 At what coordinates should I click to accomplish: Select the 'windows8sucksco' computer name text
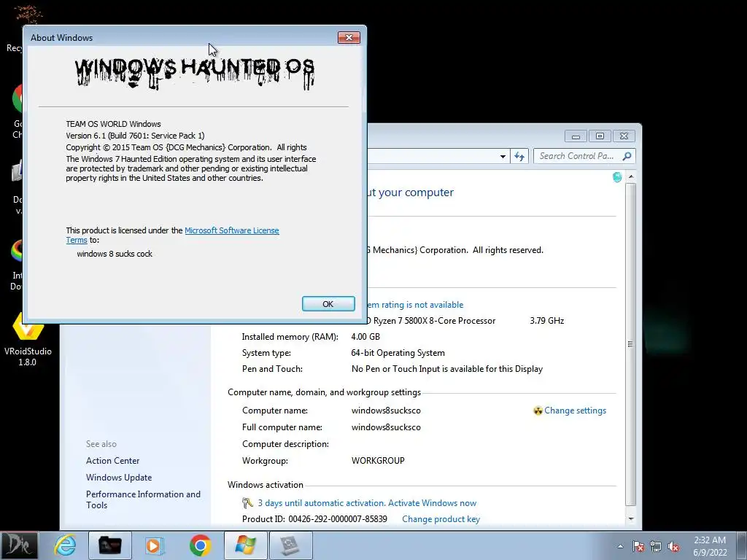click(386, 411)
